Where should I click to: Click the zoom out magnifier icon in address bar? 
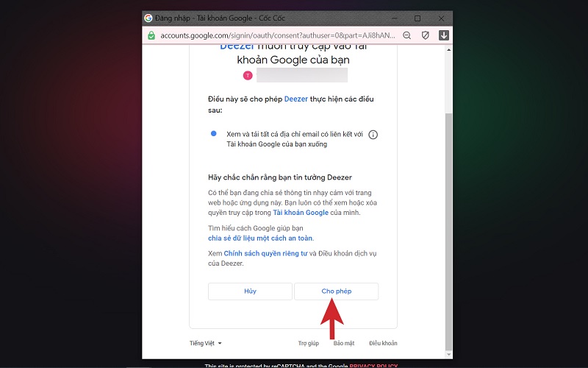(x=406, y=35)
